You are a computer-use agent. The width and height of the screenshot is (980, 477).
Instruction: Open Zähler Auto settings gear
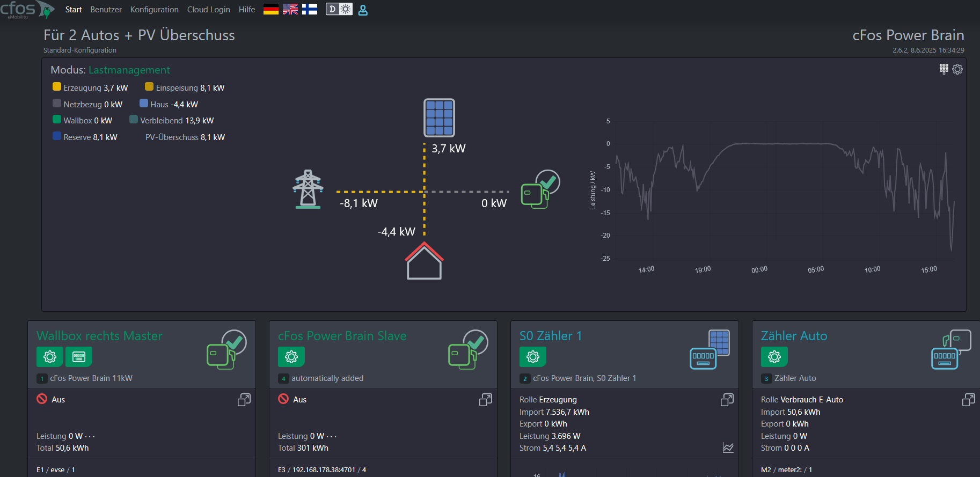(x=774, y=357)
